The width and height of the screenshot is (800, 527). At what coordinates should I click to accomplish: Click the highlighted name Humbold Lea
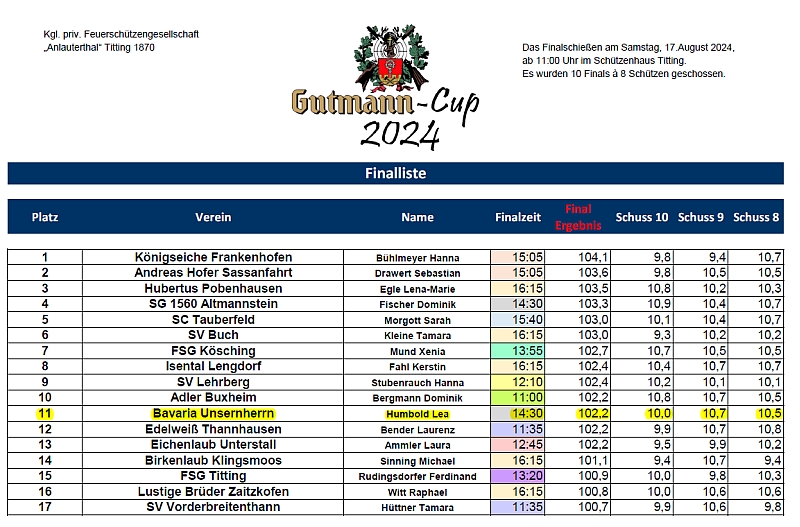tap(417, 413)
